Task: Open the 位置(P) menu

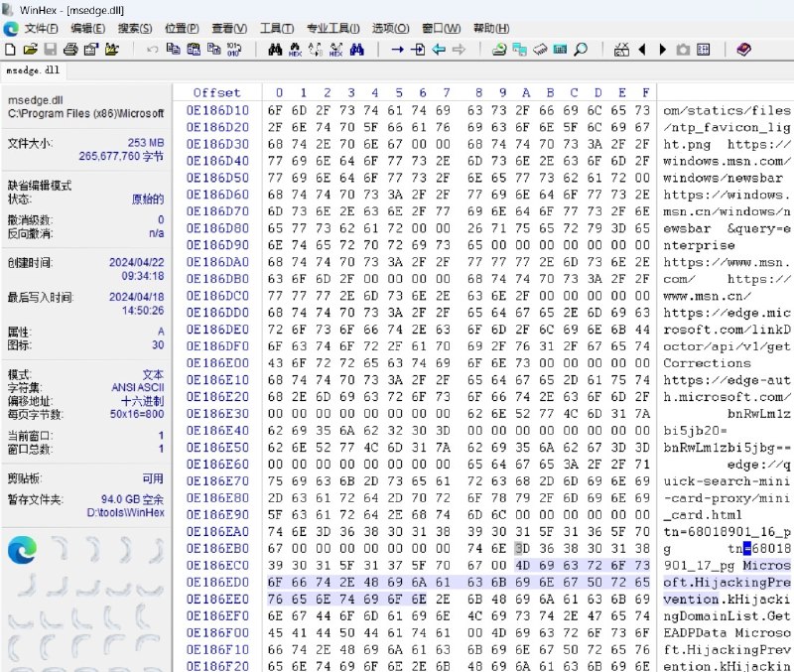Action: 182,29
